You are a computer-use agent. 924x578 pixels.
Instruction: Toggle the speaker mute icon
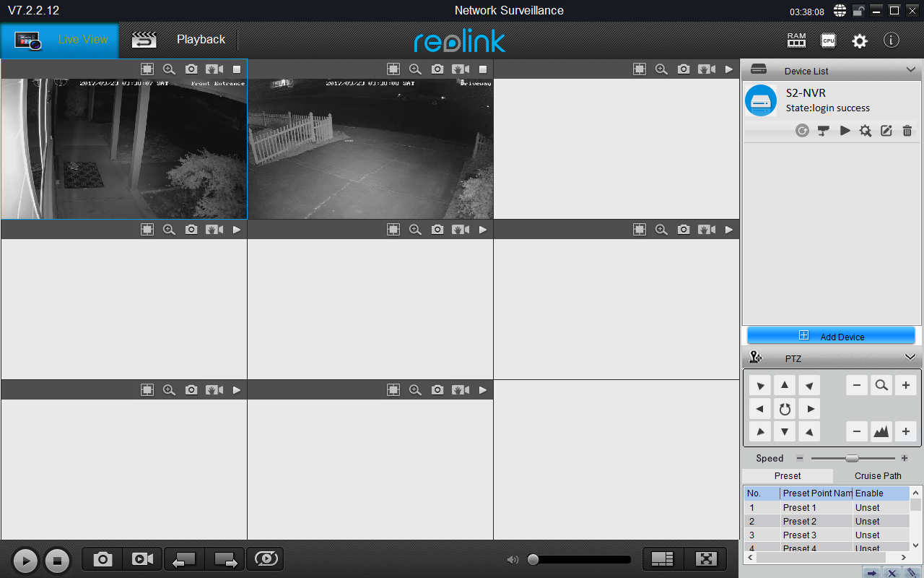(513, 559)
